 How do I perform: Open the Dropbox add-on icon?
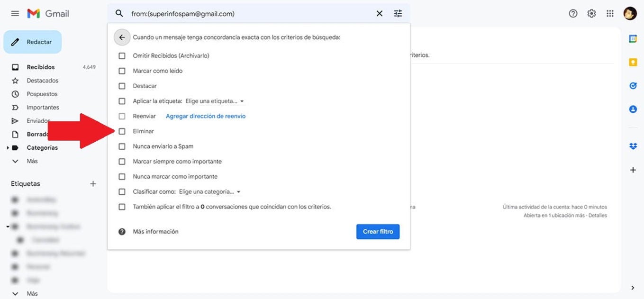(x=633, y=146)
